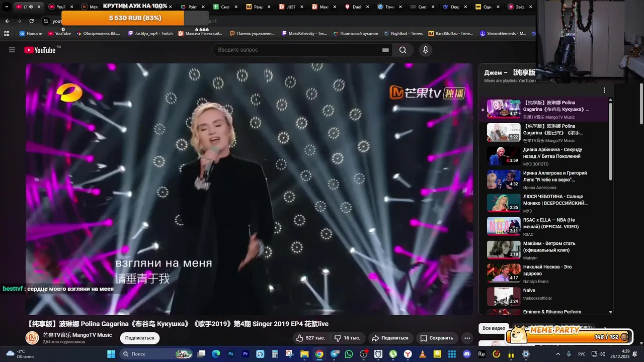
Task: Open the on-screen keyboard in search box
Action: [x=385, y=50]
